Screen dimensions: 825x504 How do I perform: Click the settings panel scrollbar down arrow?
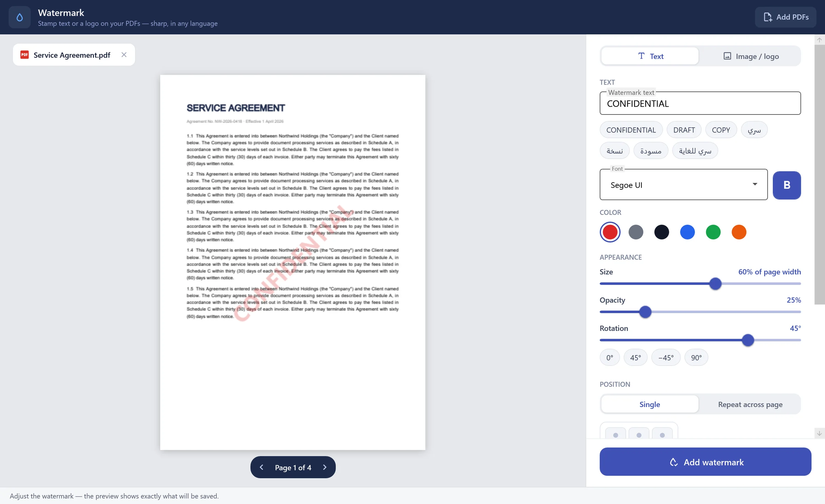(x=819, y=433)
